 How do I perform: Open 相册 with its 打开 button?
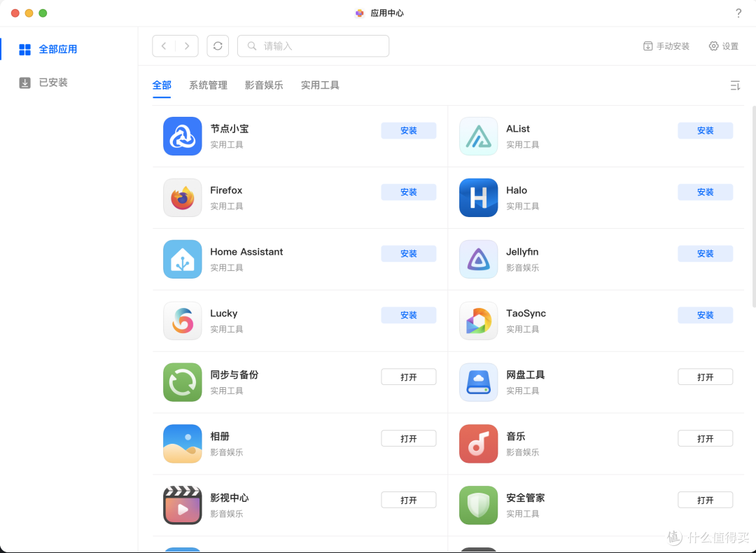click(x=408, y=438)
